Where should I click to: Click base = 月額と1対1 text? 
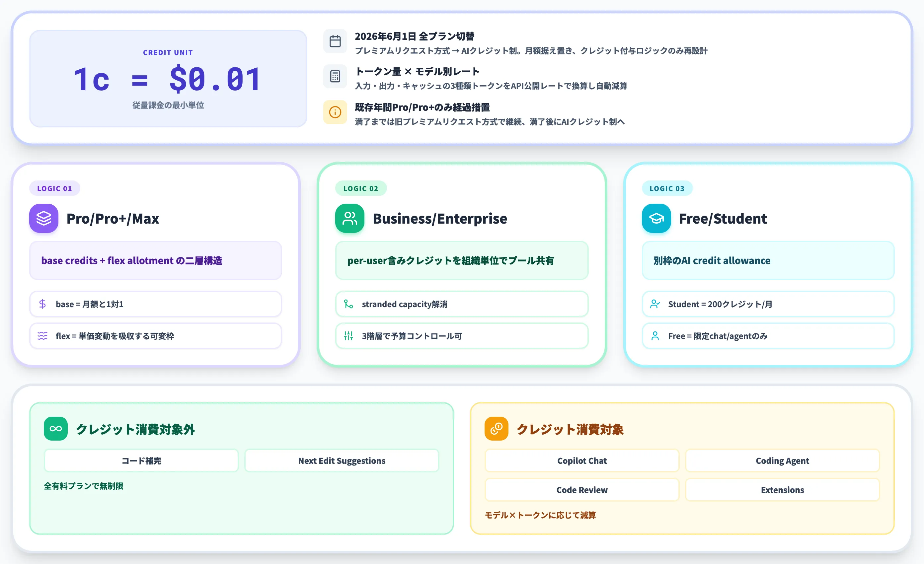click(x=90, y=304)
